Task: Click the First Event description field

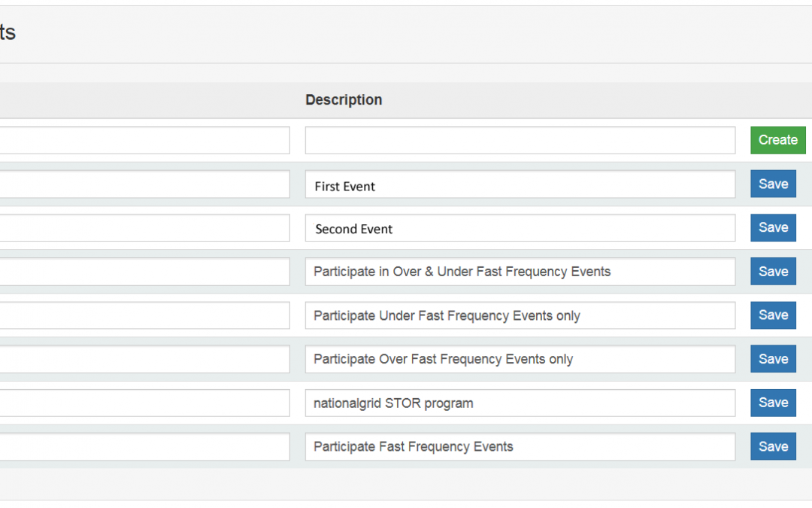Action: click(x=520, y=184)
